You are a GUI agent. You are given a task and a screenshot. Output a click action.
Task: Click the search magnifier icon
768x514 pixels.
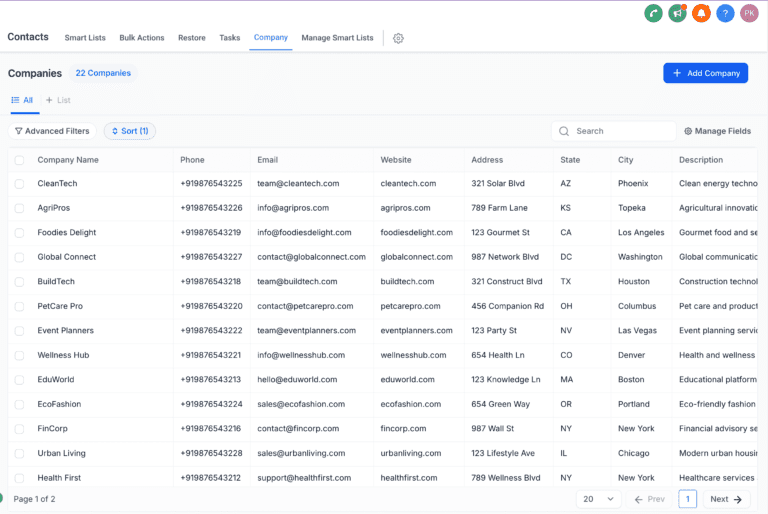pos(564,131)
